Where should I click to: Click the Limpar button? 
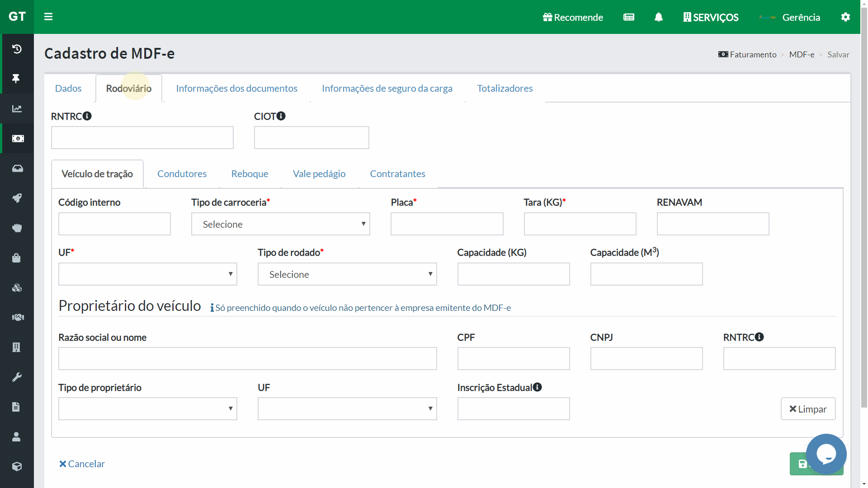[808, 409]
